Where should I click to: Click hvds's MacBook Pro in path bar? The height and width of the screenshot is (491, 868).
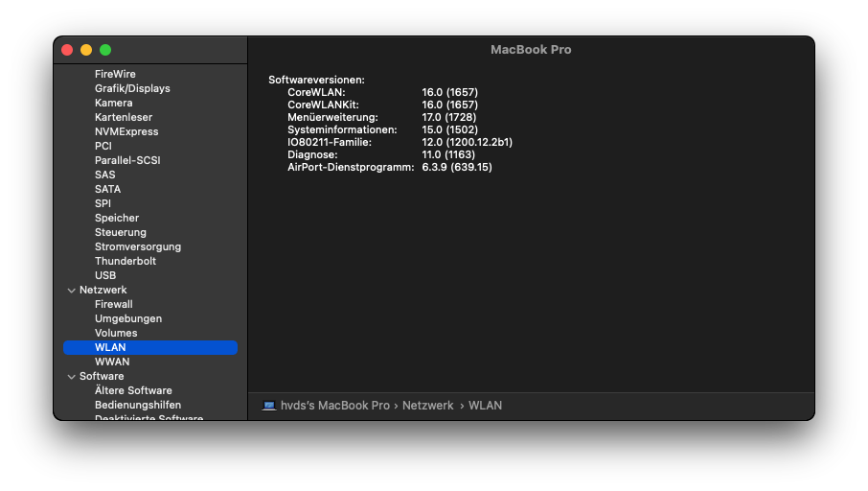pos(335,406)
